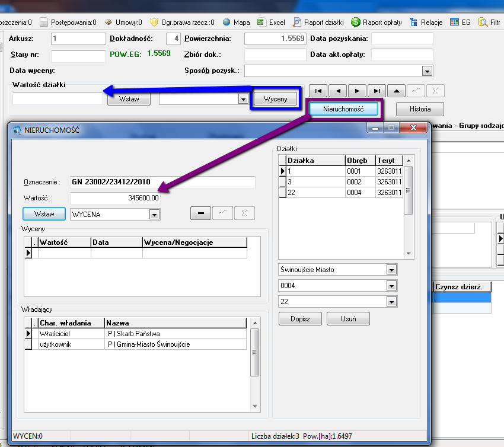Screen dimensions: 504x447
Task: Click the Wartość field 345600.00
Action: tap(115, 198)
